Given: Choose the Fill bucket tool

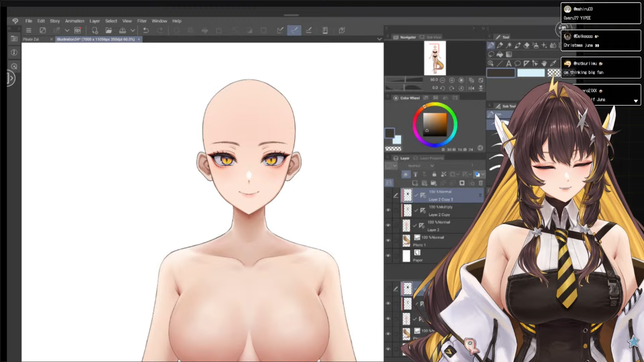Looking at the screenshot, I should (500, 55).
